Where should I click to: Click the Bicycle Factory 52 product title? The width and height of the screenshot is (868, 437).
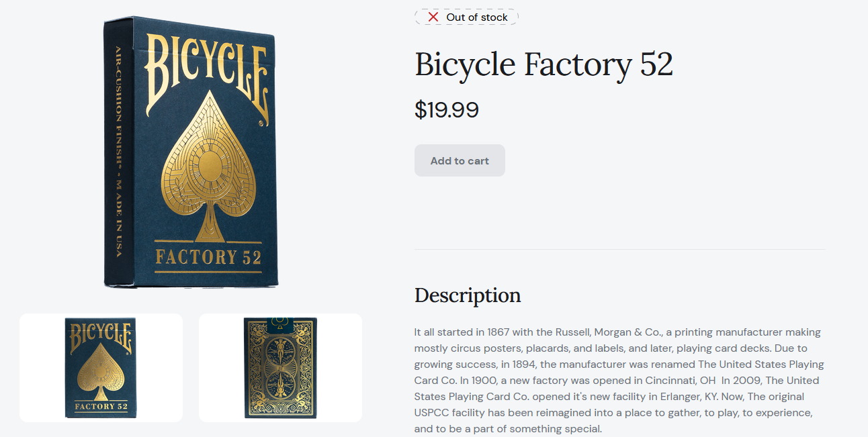(x=544, y=64)
